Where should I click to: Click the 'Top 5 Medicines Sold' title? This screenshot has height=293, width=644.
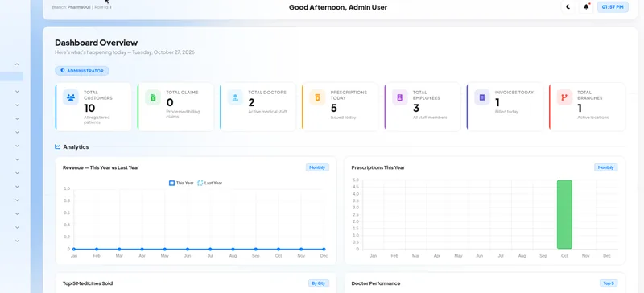[88, 283]
